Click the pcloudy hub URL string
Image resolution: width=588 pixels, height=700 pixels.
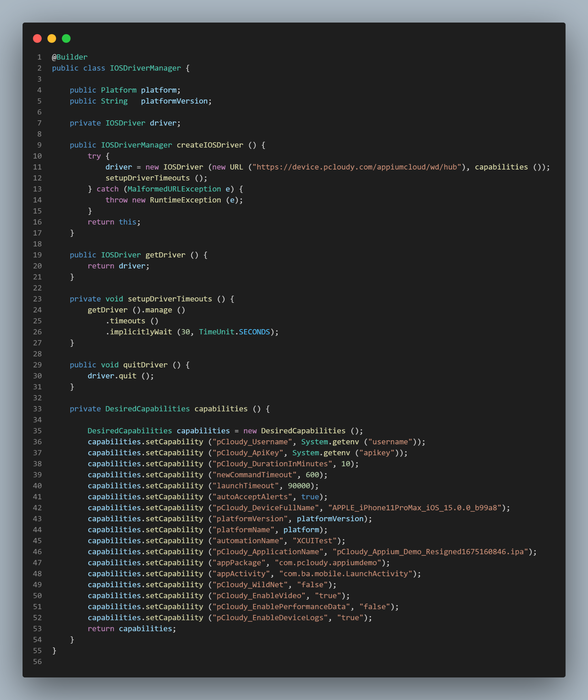[x=357, y=167]
